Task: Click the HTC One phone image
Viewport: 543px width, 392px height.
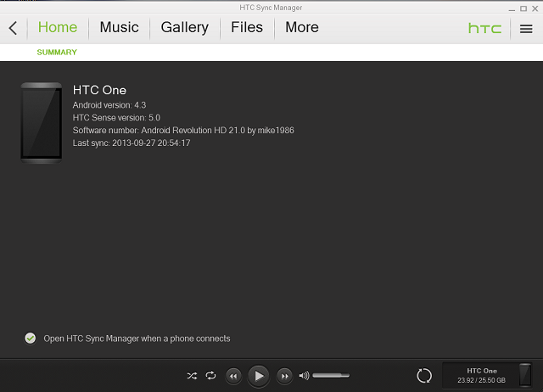Action: click(x=42, y=122)
